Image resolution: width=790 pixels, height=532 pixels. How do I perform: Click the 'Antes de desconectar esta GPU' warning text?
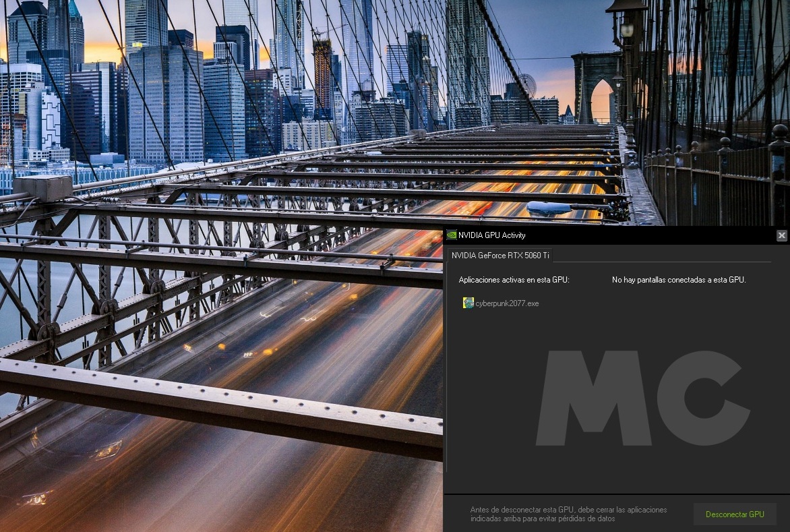tap(568, 514)
